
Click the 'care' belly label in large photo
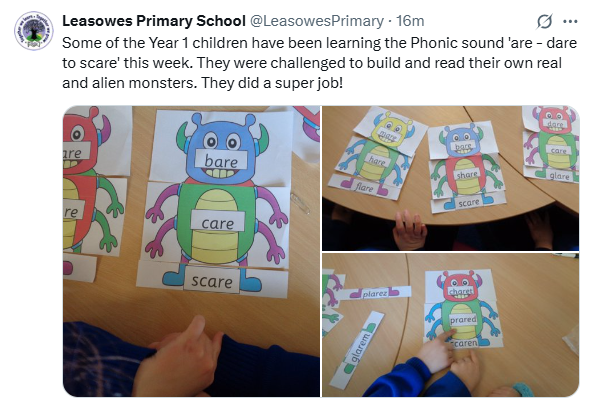click(x=217, y=221)
